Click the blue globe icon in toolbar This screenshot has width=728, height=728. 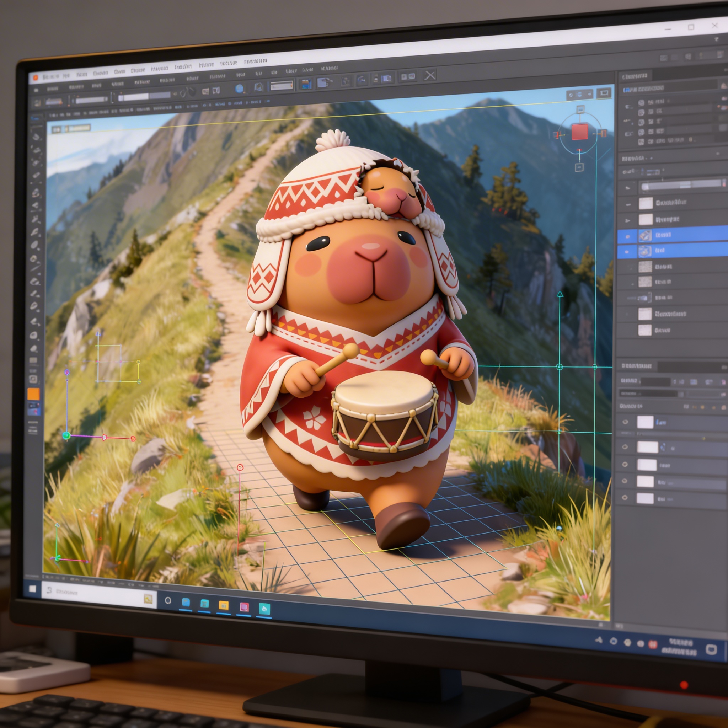239,89
